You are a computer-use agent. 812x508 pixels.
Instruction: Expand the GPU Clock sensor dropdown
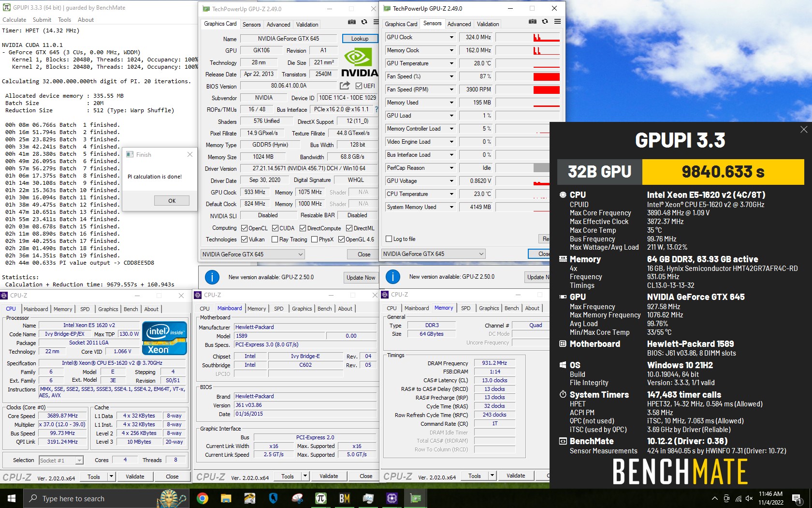pos(451,37)
